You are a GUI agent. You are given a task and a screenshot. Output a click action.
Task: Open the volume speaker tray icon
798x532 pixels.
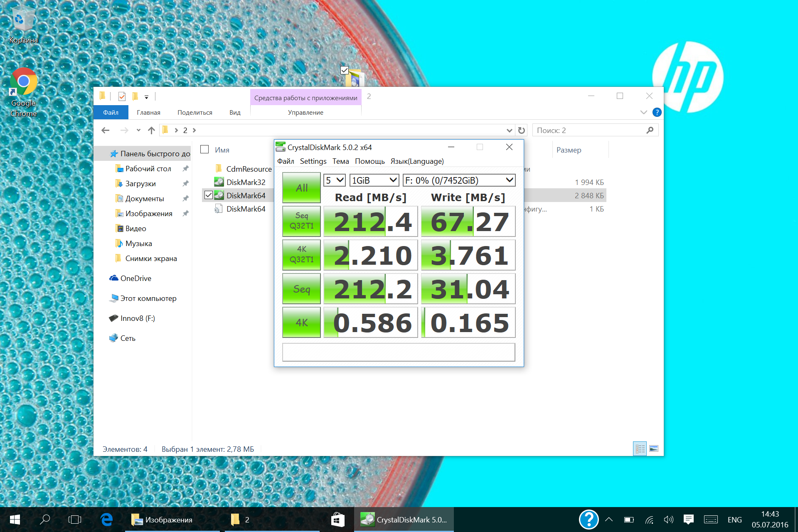tap(668, 520)
